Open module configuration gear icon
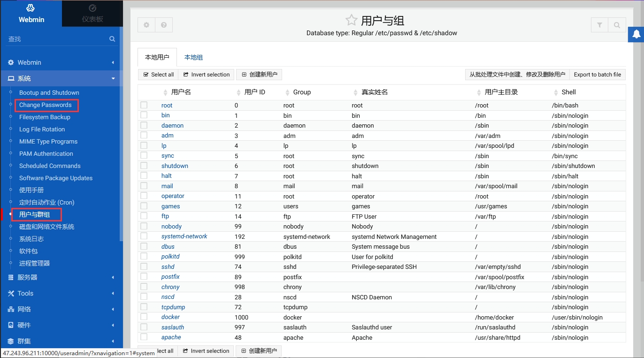The height and width of the screenshot is (358, 644). pos(146,25)
